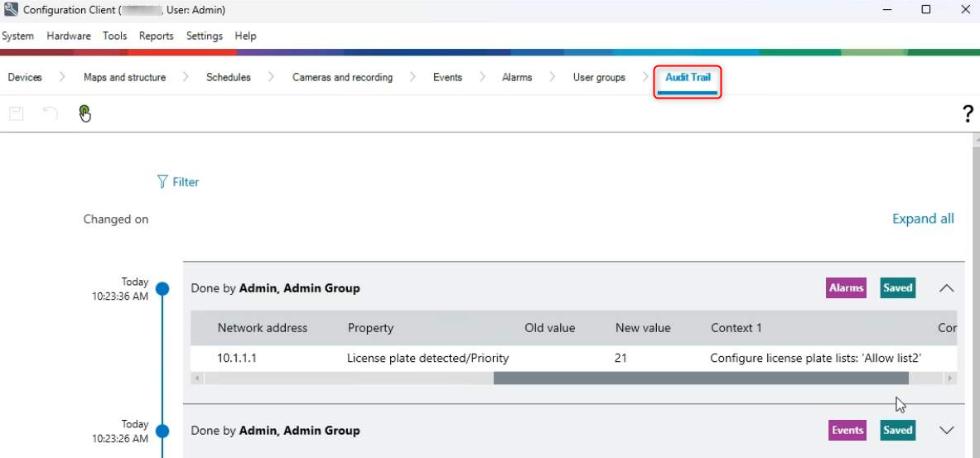
Task: Collapse the Alarms audit entry chevron
Action: coord(946,288)
